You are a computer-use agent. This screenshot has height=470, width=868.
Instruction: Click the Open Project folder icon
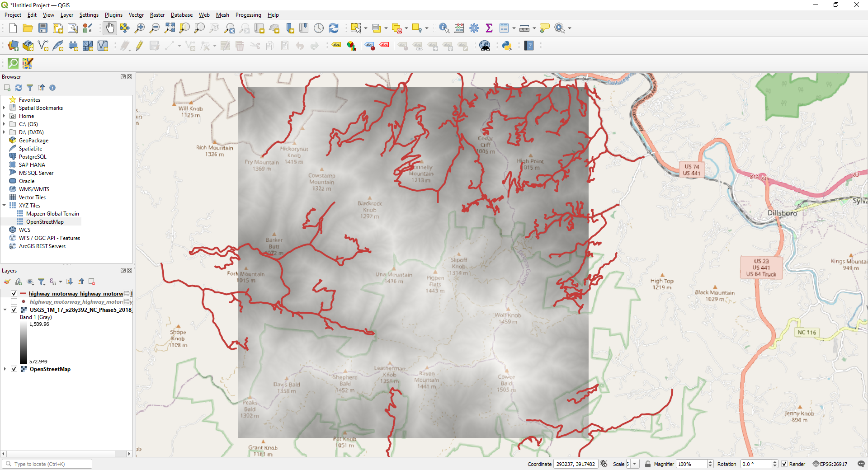[x=28, y=28]
